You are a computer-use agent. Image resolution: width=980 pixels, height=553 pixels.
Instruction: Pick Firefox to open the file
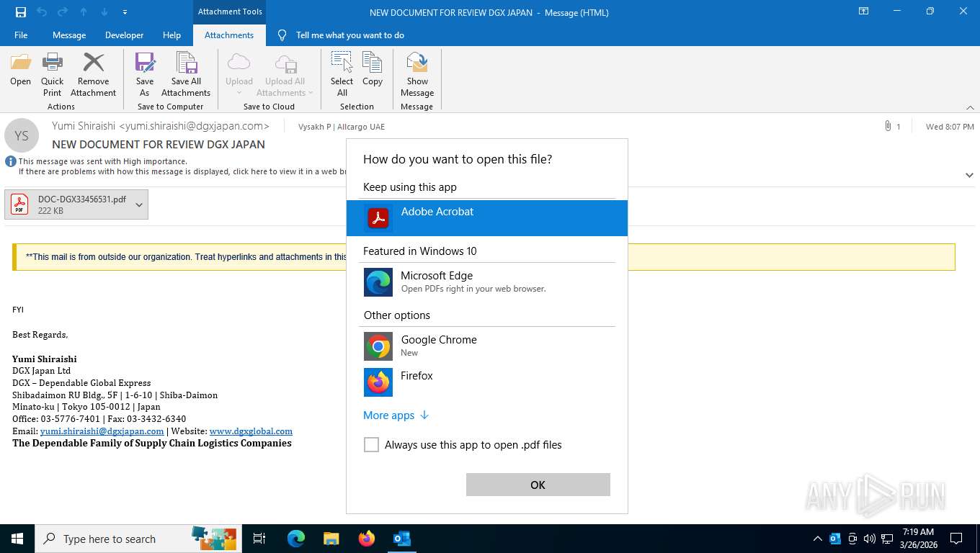[487, 382]
